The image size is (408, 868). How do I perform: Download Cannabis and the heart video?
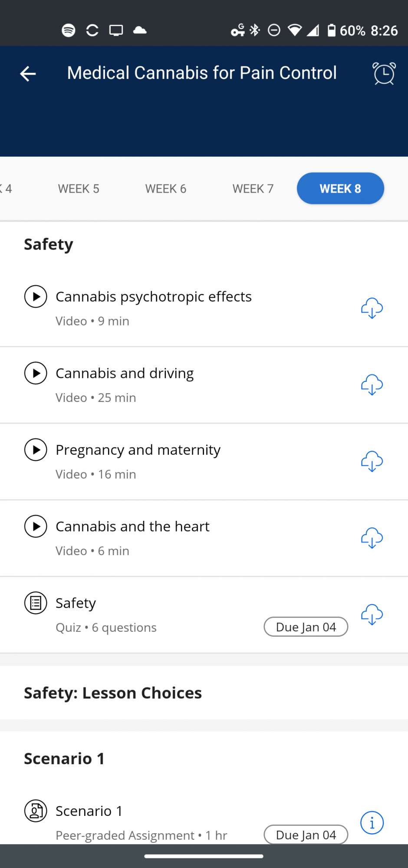[x=372, y=538]
